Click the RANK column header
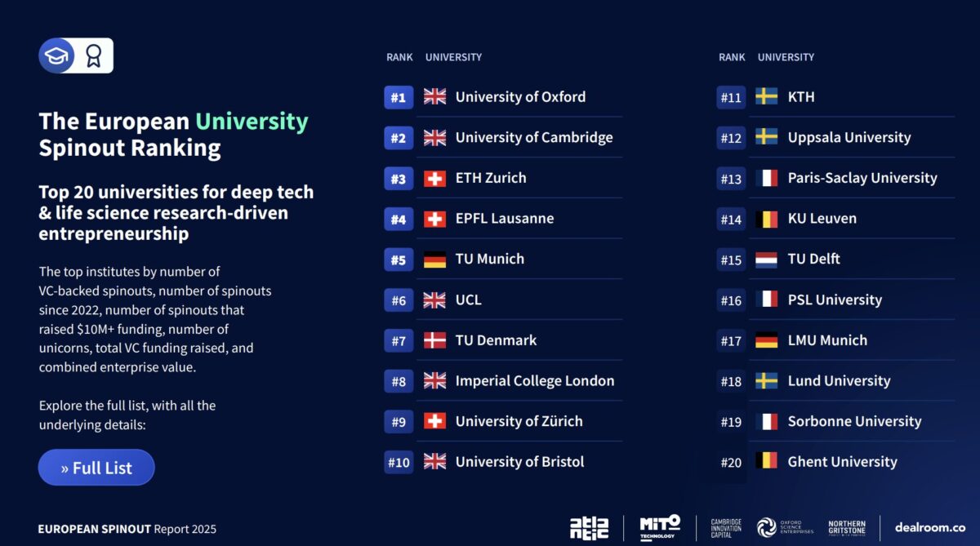 pyautogui.click(x=399, y=57)
